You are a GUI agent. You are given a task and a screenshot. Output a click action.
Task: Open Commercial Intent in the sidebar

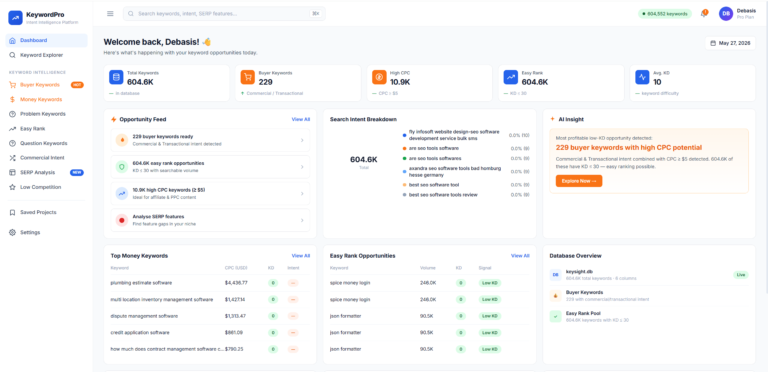(47, 158)
